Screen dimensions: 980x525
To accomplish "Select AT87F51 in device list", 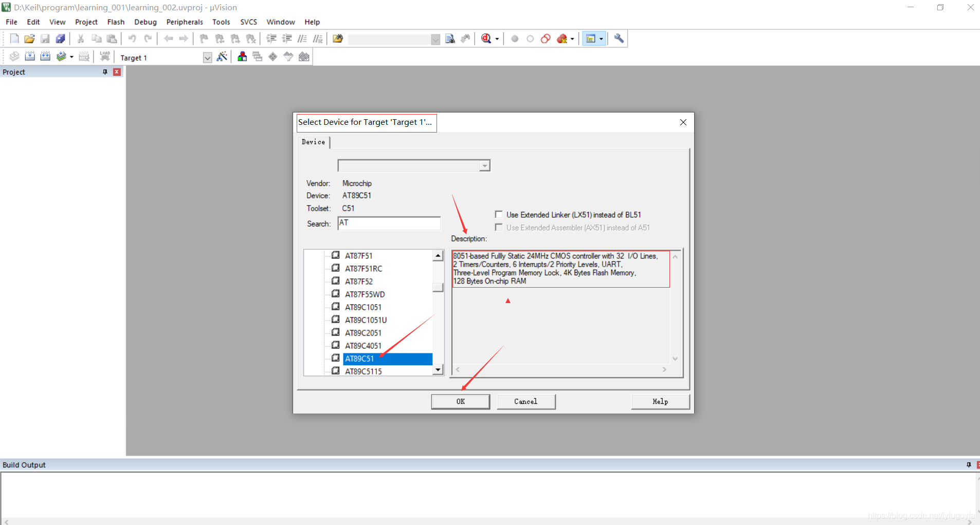I will click(x=359, y=256).
